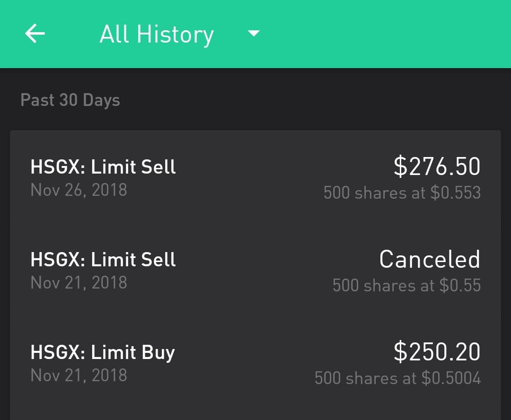Click the Limit Buy order's Nov 21 date
Image resolution: width=511 pixels, height=420 pixels.
click(x=79, y=376)
